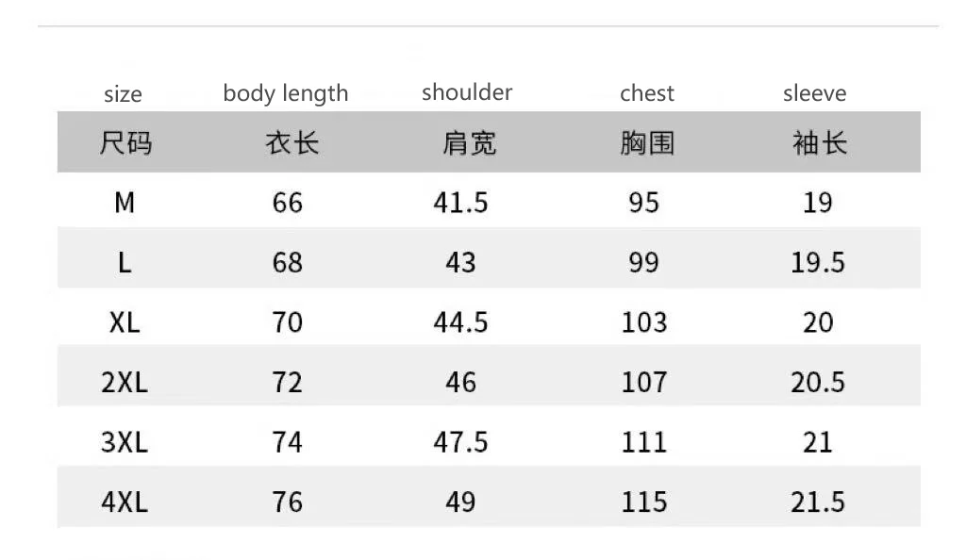Click the 尺码 header cell
This screenshot has width=966, height=560.
125,143
